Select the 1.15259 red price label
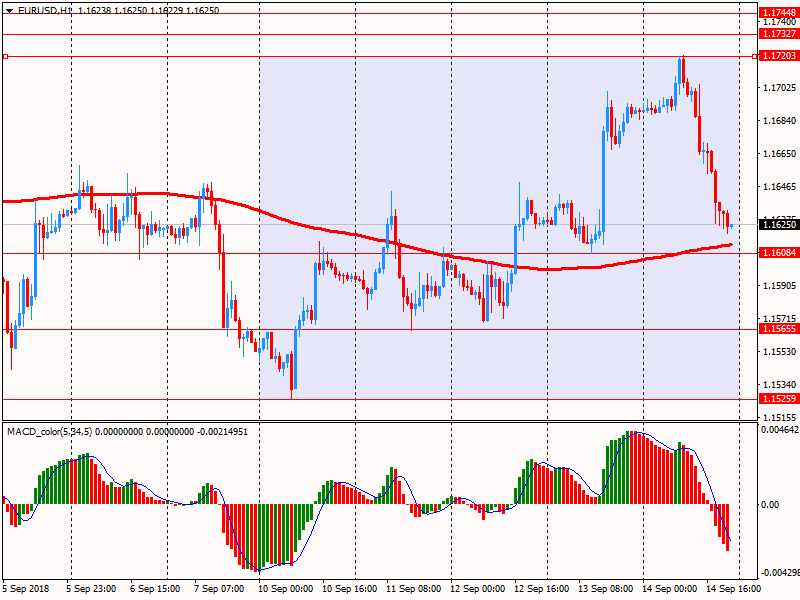This screenshot has height=600, width=800. [x=779, y=398]
